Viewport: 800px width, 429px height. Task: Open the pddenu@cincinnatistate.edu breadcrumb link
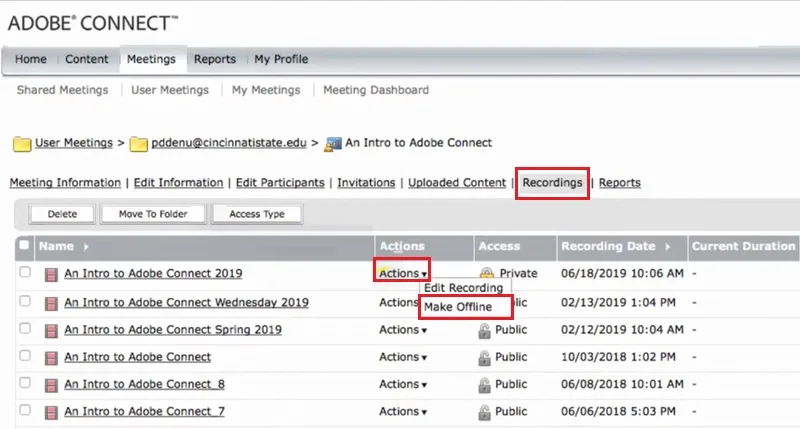[229, 143]
